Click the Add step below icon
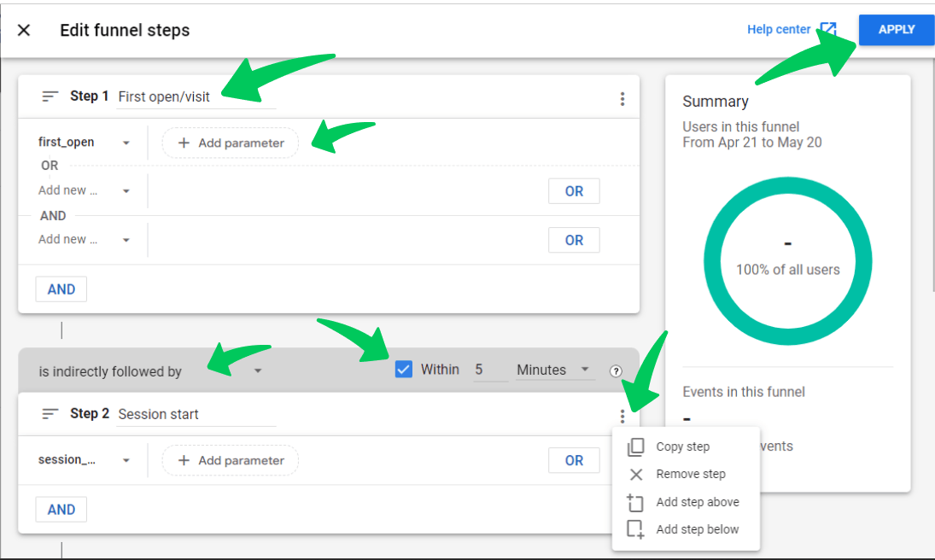The width and height of the screenshot is (935, 560). coord(634,529)
